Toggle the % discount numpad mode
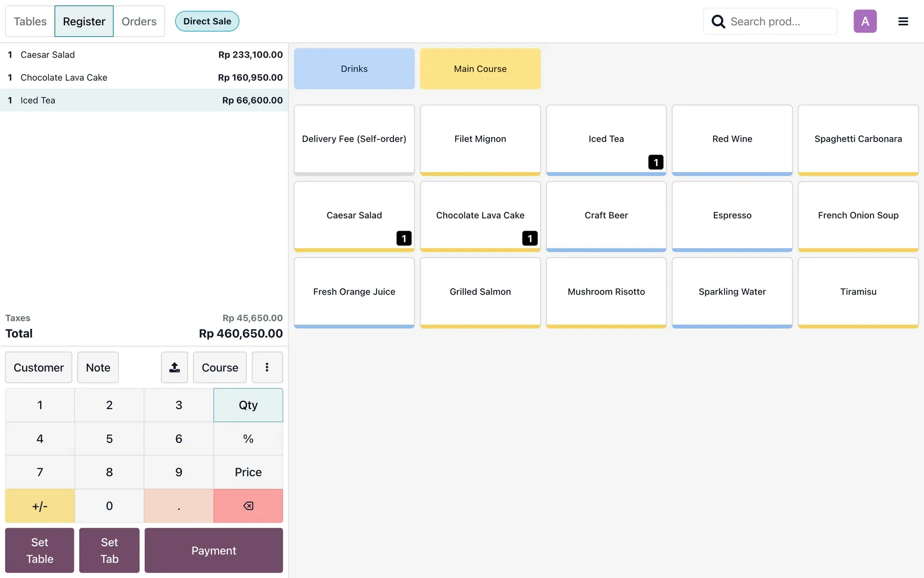Screen dimensions: 924x578 248,439
